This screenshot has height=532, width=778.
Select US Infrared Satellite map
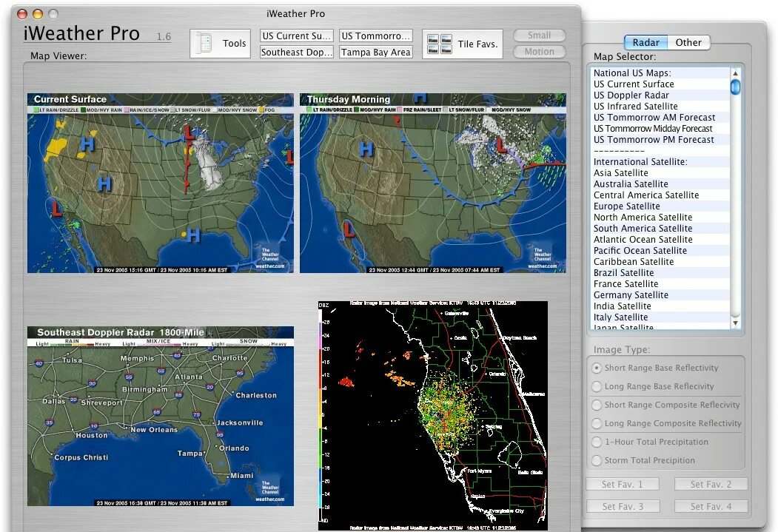point(660,106)
